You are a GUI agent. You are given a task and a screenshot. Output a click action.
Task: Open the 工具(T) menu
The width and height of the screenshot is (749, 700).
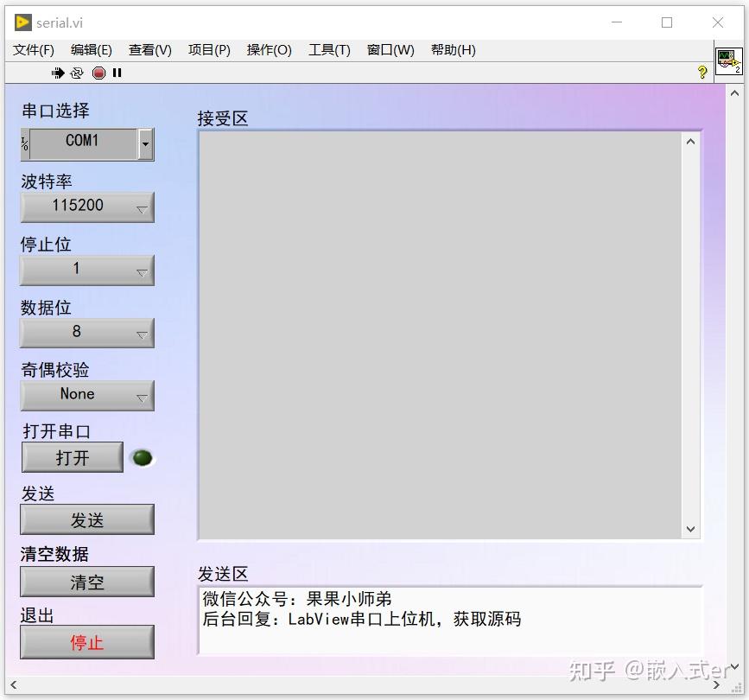pyautogui.click(x=328, y=49)
